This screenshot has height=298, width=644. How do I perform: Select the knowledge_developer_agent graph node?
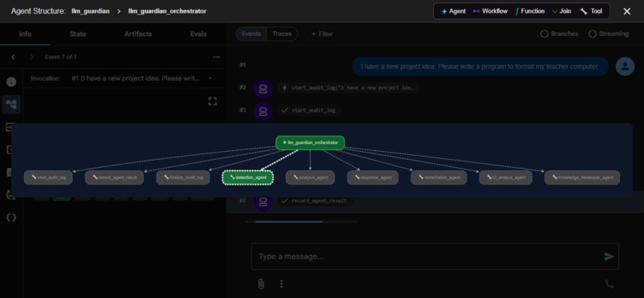coord(582,177)
